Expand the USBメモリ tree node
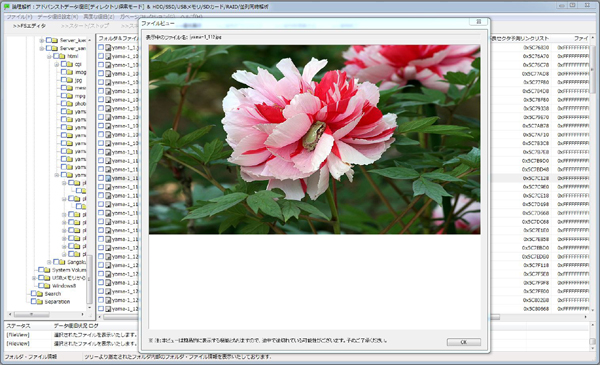The width and height of the screenshot is (600, 365). click(34, 278)
